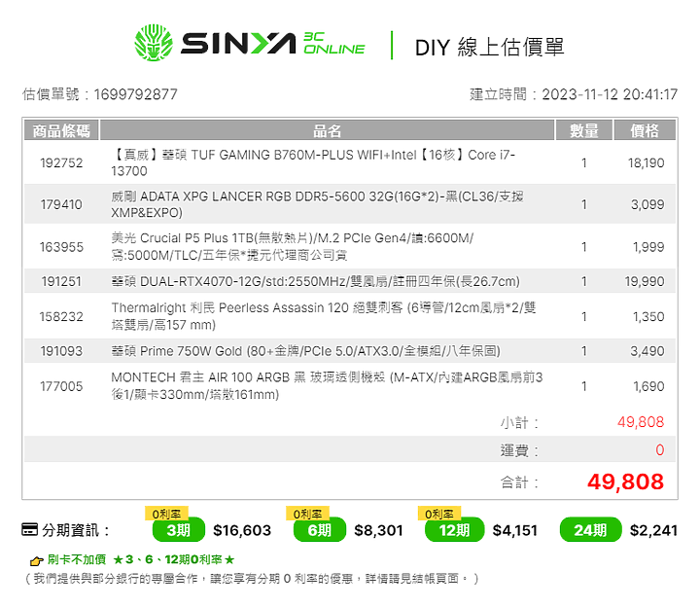Click the bank cooperation note in parentheses
700x607 pixels.
(252, 579)
